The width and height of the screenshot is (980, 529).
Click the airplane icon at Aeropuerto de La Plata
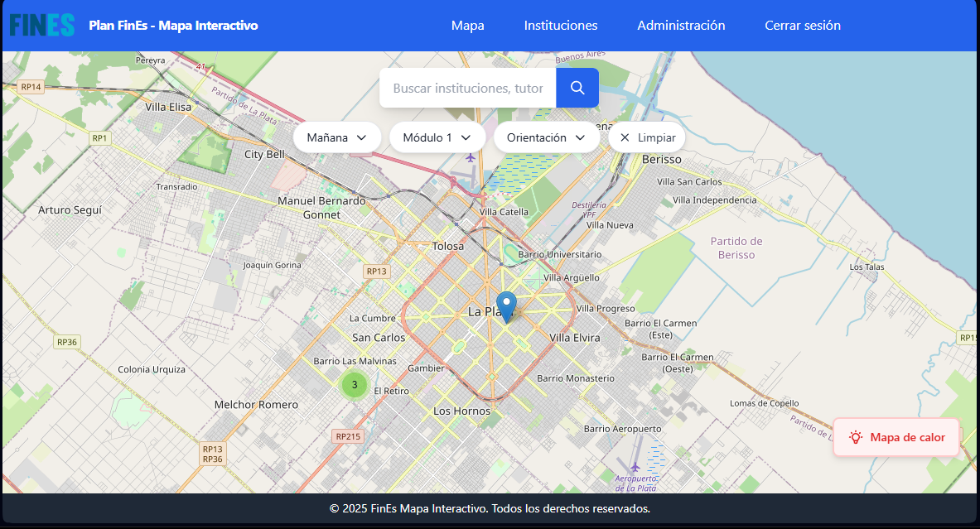[x=635, y=467]
